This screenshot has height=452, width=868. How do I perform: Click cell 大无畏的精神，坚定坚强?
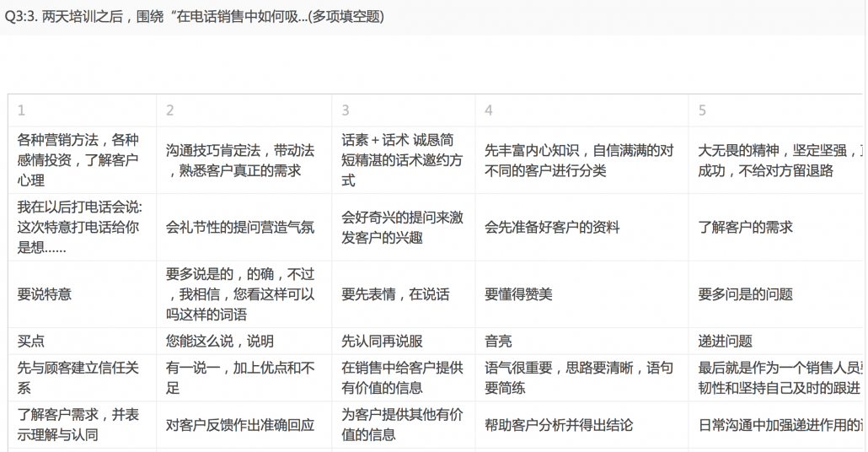tap(776, 160)
